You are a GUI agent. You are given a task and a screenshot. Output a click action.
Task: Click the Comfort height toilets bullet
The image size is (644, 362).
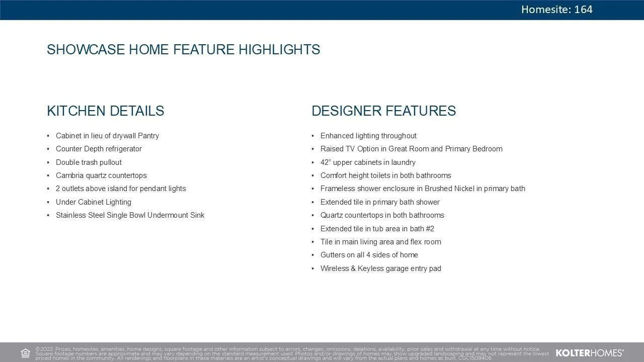pyautogui.click(x=385, y=175)
